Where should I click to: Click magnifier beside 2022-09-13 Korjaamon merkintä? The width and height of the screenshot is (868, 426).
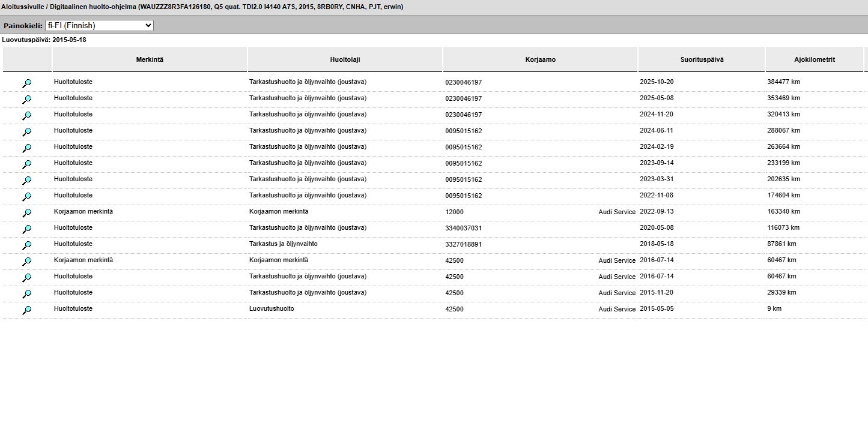click(x=27, y=213)
